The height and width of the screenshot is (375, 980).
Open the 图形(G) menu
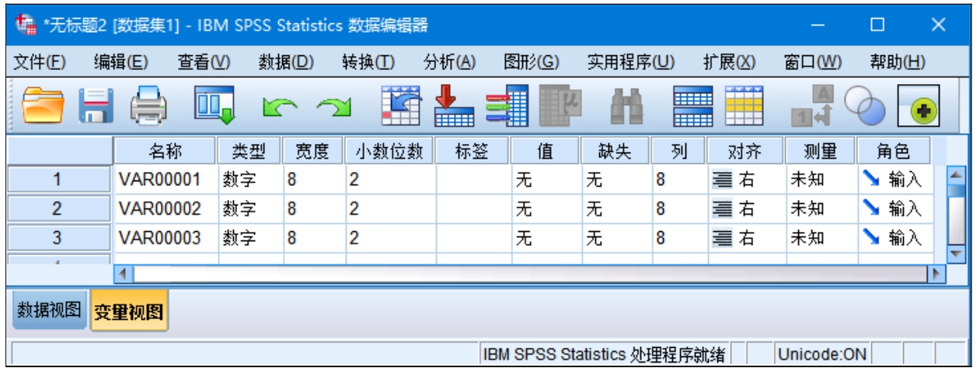(532, 62)
